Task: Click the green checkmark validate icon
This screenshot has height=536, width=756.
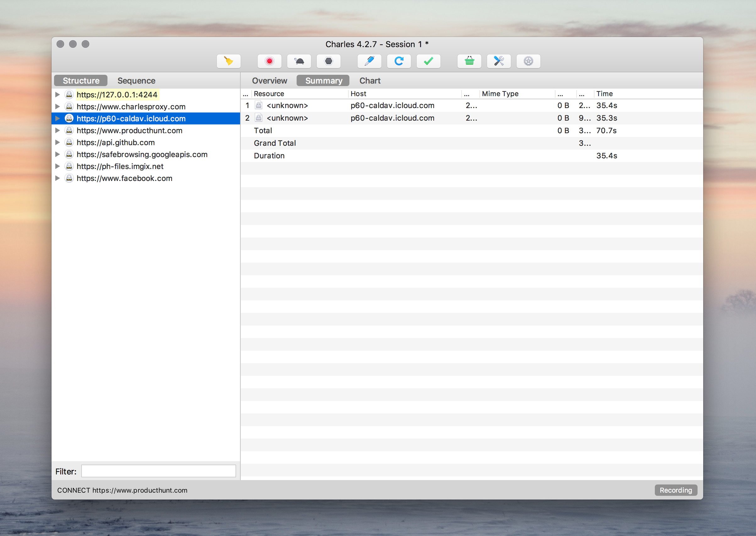Action: tap(428, 61)
